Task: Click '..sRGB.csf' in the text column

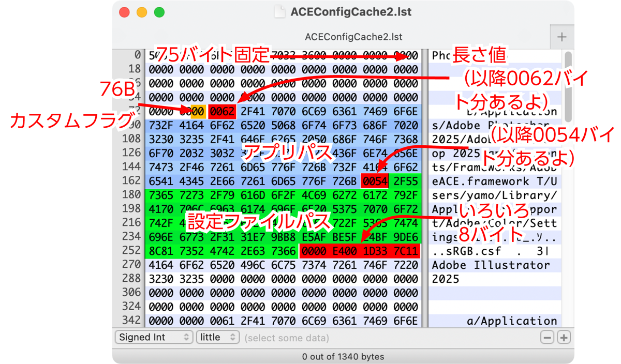Action: pos(466,251)
